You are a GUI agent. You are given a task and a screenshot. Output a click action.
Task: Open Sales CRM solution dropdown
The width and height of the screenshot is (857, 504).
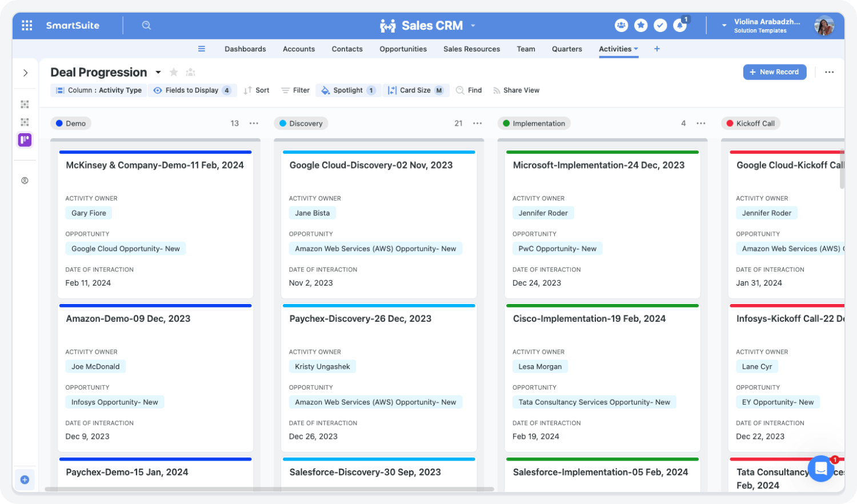pos(473,26)
